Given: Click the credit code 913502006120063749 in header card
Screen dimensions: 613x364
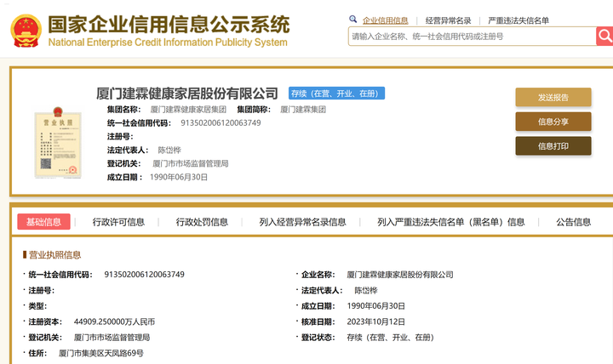Looking at the screenshot, I should coord(221,123).
